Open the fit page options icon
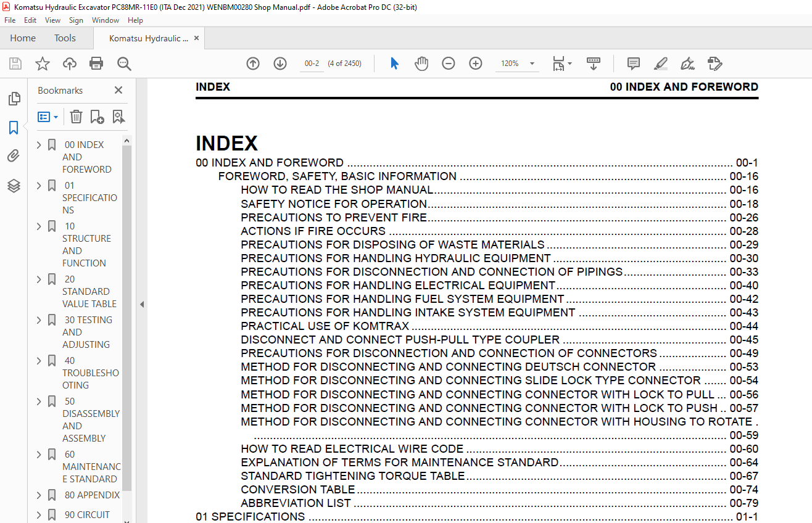 [x=562, y=64]
